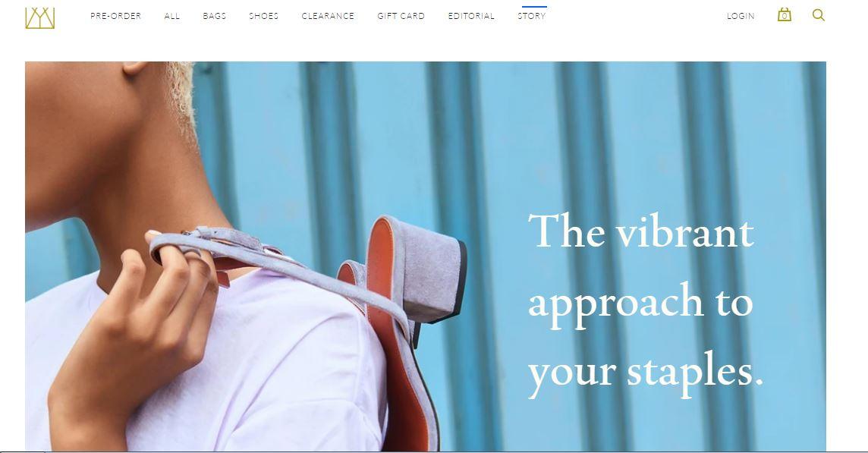The width and height of the screenshot is (868, 453).
Task: Click the LOGIN link
Action: [741, 16]
